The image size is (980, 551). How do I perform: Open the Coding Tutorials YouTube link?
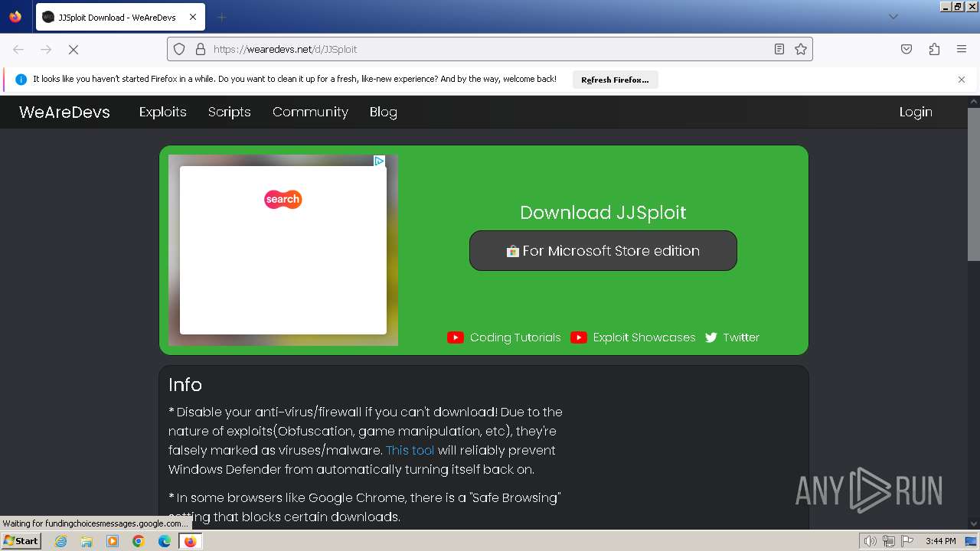[x=505, y=337]
